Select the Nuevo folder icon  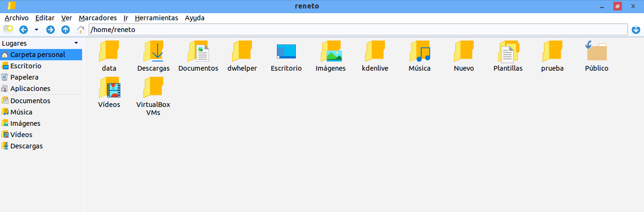464,51
